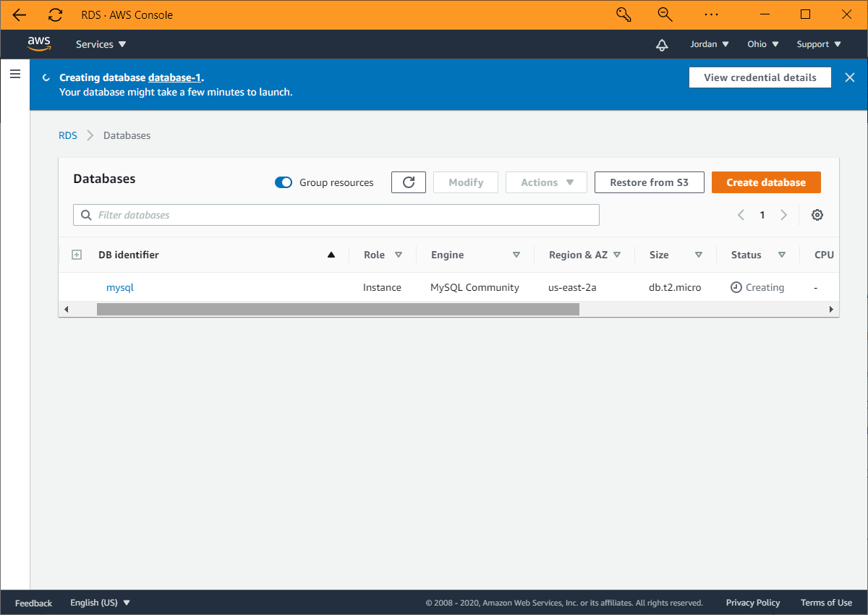This screenshot has width=868, height=615.
Task: Click the Databases breadcrumb text
Action: click(x=127, y=135)
